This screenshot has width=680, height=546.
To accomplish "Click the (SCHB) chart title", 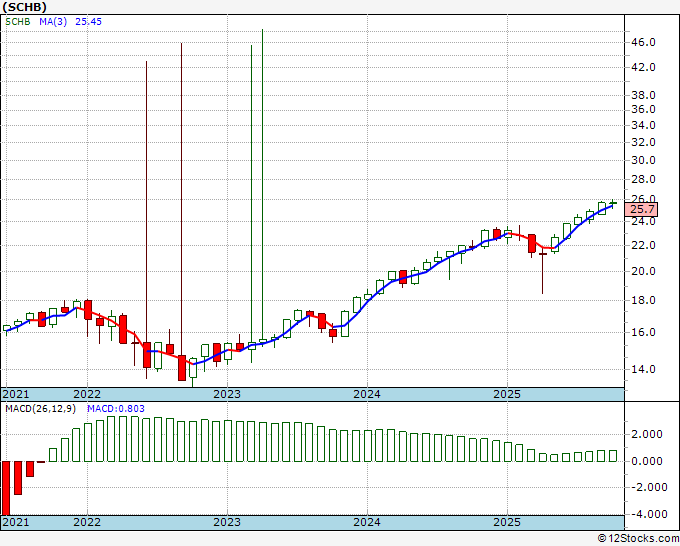I will [24, 7].
